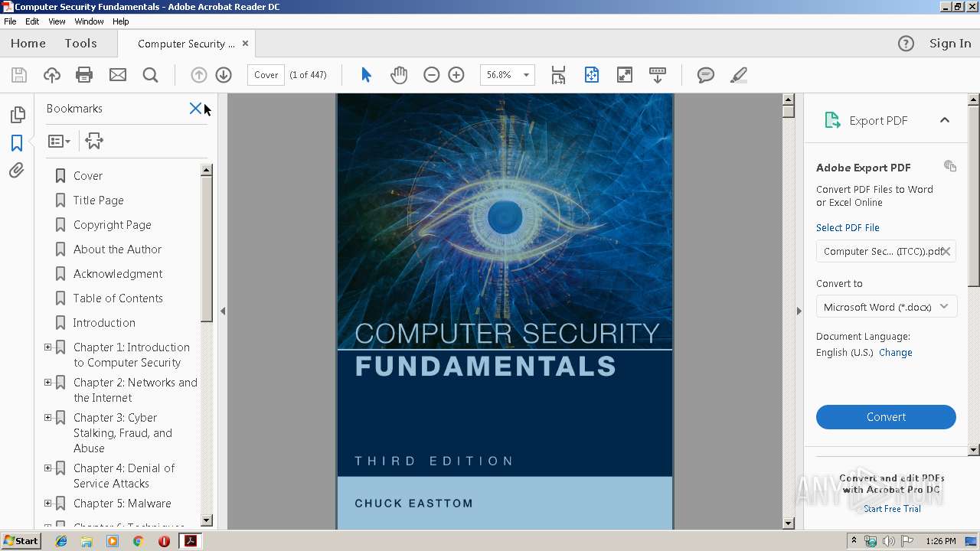Open the Edit menu
This screenshot has height=551, width=980.
point(32,21)
